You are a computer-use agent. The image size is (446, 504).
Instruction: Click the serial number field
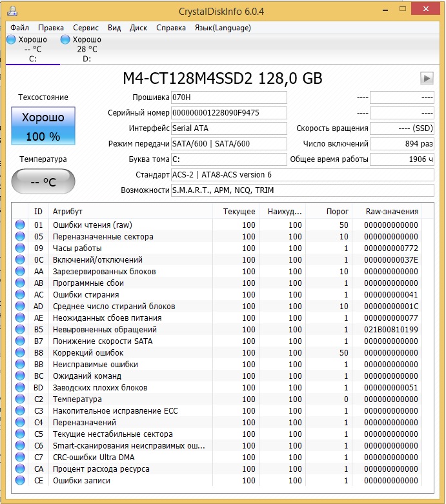pos(228,113)
